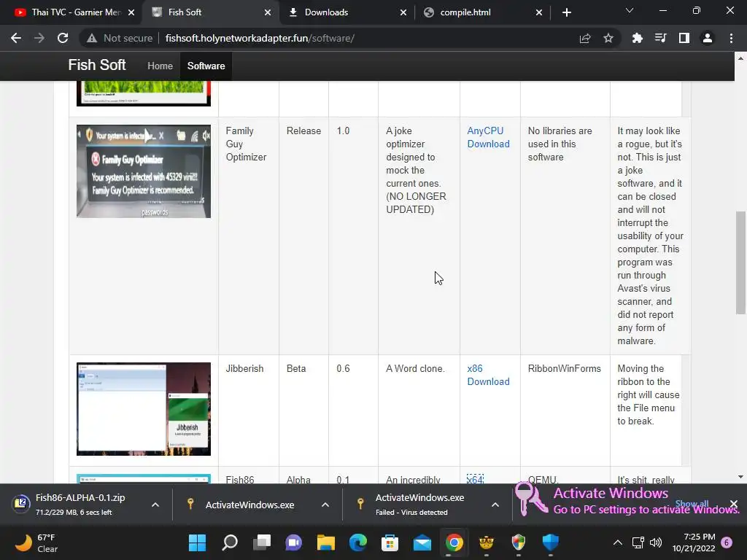Show hidden system tray icons

617,542
